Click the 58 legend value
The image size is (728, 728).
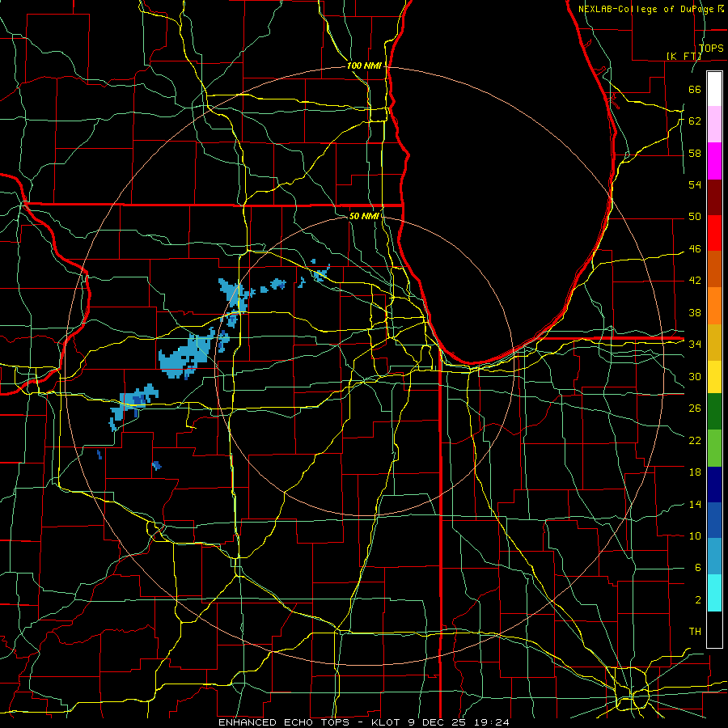coord(695,153)
